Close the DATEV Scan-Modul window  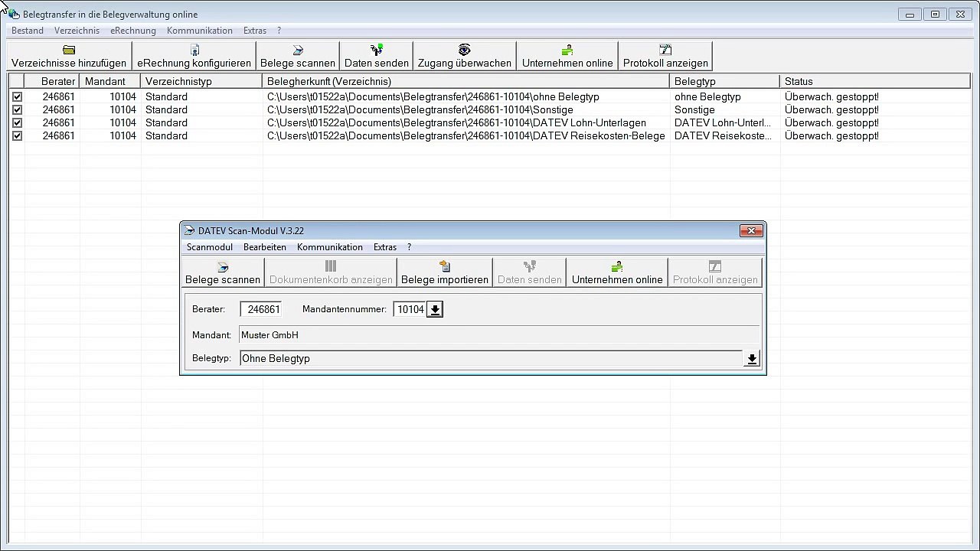[751, 230]
